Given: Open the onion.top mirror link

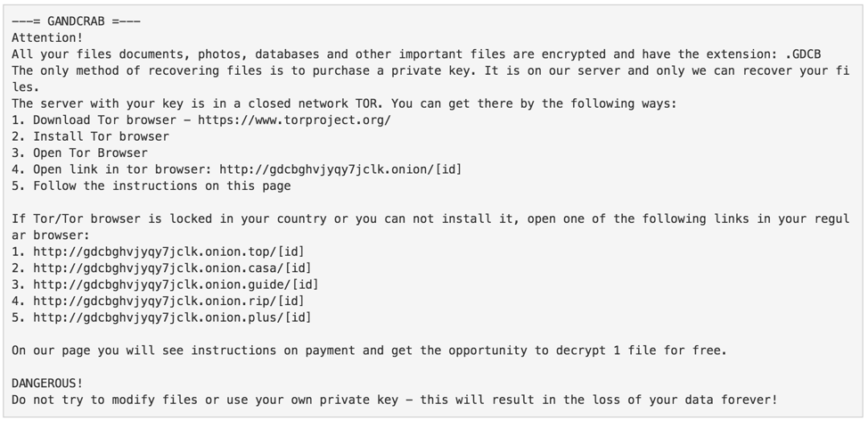Looking at the screenshot, I should pyautogui.click(x=168, y=252).
